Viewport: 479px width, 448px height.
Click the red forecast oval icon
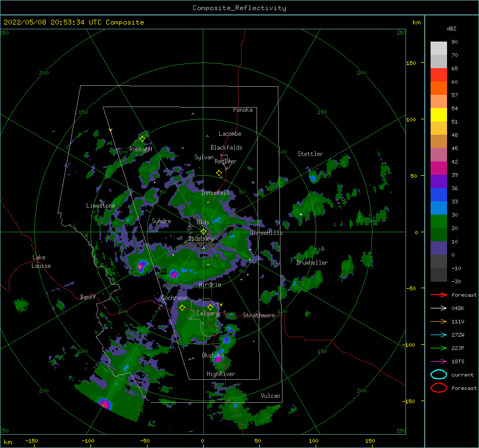pyautogui.click(x=439, y=388)
